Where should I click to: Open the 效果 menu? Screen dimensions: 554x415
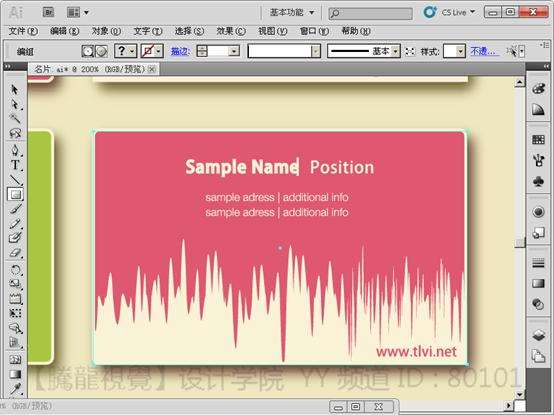(231, 31)
